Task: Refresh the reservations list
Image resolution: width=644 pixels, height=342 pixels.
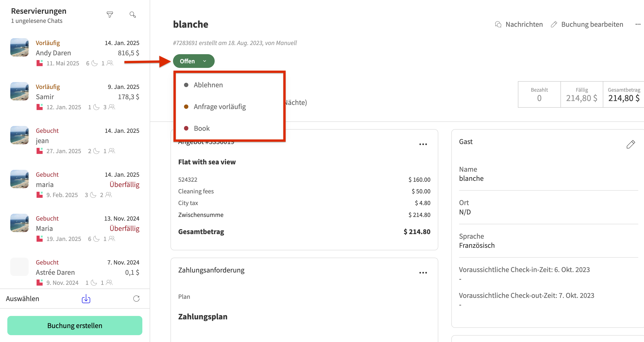Action: tap(136, 299)
